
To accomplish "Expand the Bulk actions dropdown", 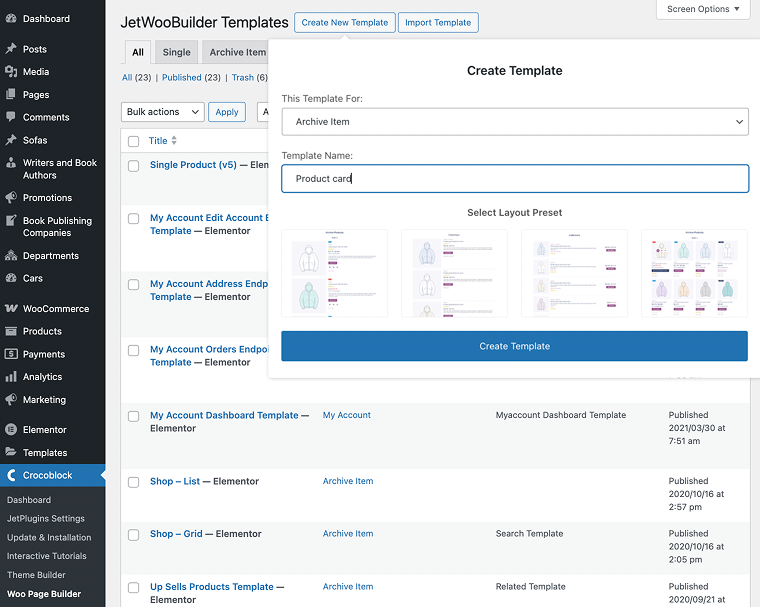I will pos(163,112).
